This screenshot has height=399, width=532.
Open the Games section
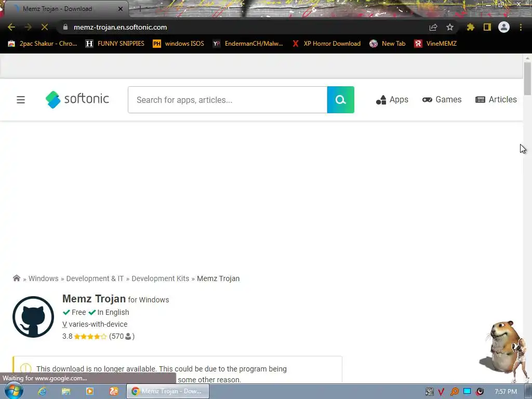click(x=442, y=99)
